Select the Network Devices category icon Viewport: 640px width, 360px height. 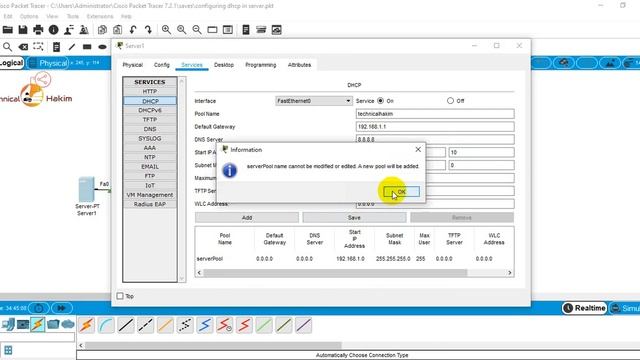tap(8, 324)
